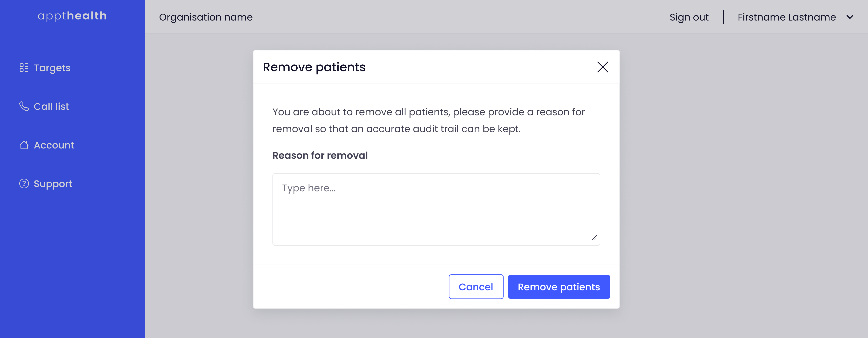The height and width of the screenshot is (338, 868).
Task: Click the Cancel button
Action: tap(476, 287)
